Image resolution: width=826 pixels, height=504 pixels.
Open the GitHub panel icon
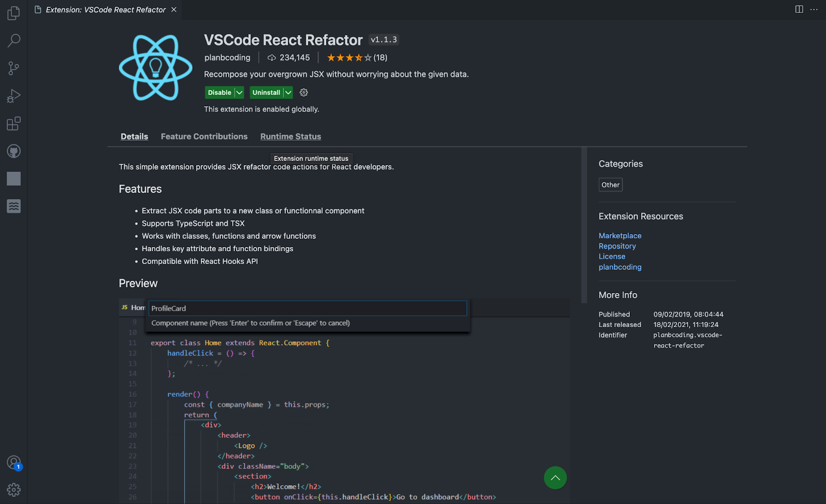coord(14,151)
